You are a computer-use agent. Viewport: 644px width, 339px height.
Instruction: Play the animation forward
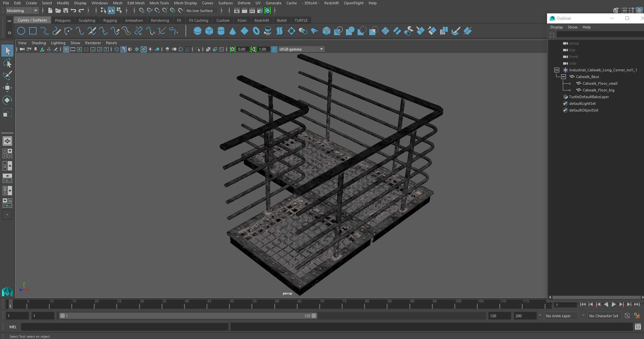pyautogui.click(x=613, y=304)
